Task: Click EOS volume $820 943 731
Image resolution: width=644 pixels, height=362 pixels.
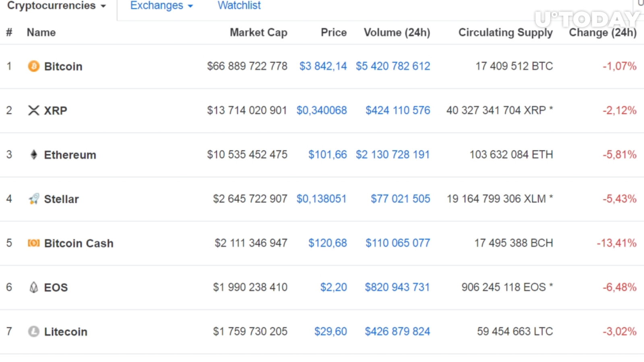Action: coord(397,287)
